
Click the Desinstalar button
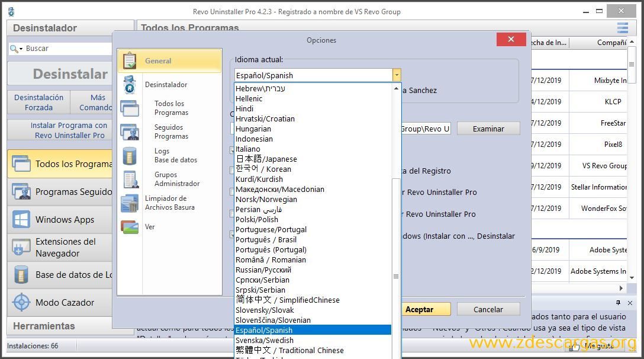pos(60,73)
